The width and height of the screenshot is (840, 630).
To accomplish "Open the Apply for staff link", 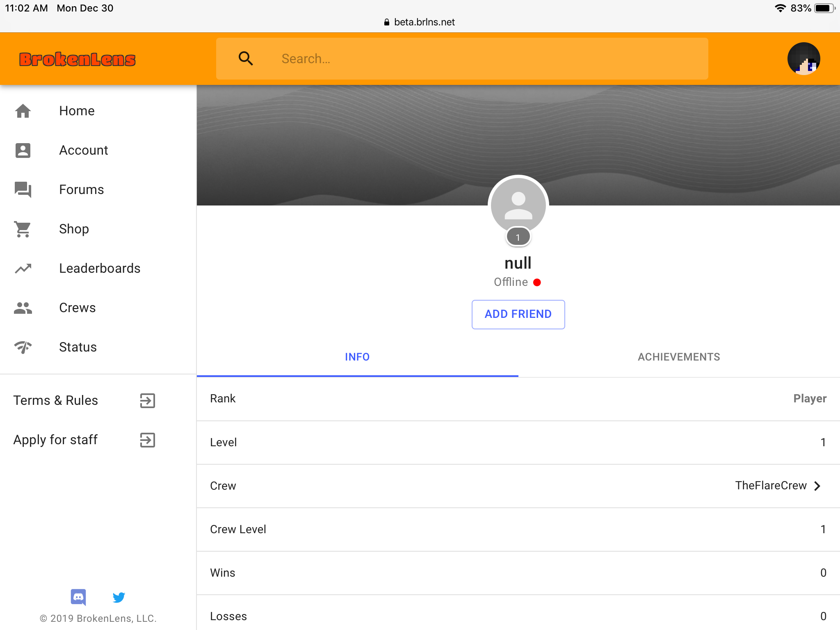I will click(98, 440).
